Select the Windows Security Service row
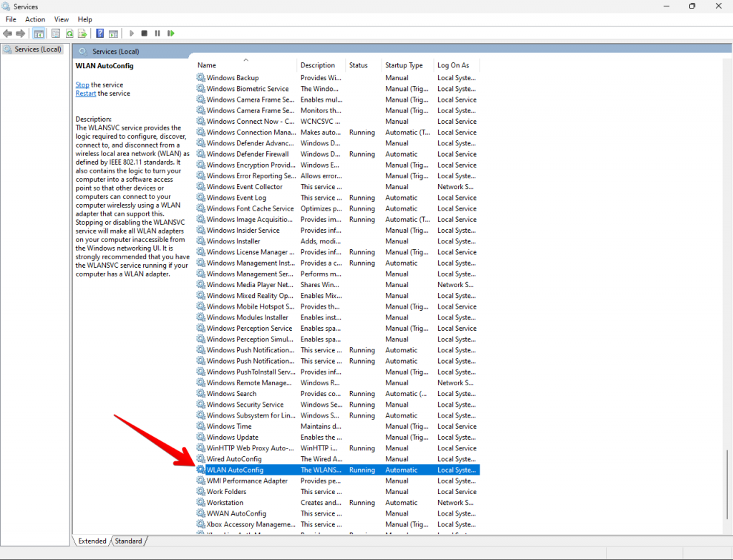Screen dimensions: 733x560 (338, 405)
